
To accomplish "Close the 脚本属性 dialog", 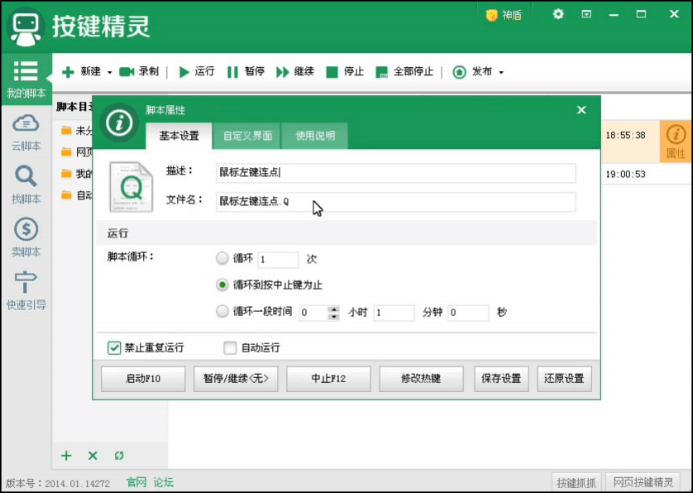I will (581, 110).
